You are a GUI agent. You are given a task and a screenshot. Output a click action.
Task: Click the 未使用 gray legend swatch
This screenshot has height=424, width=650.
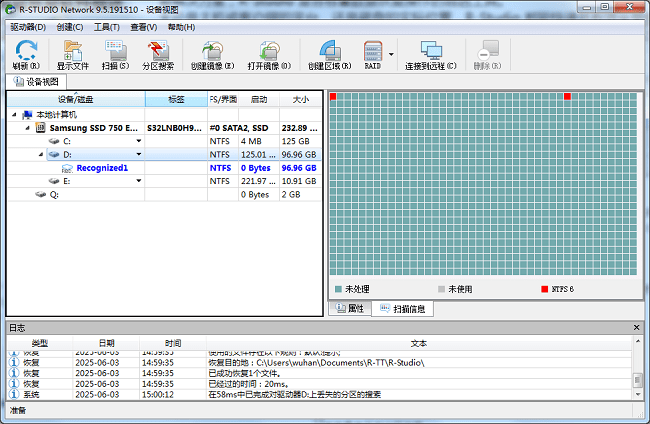point(441,289)
